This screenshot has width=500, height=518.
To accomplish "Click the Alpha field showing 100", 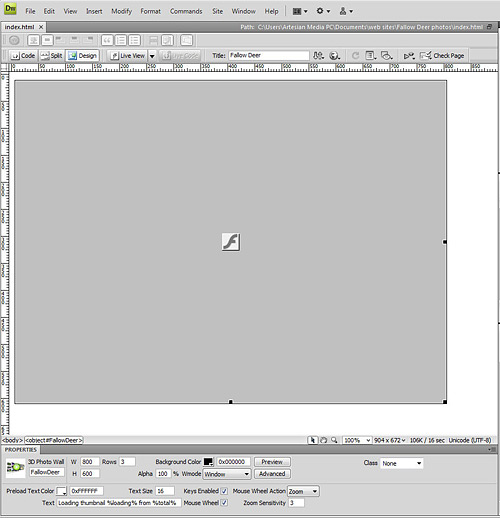I will [x=163, y=474].
